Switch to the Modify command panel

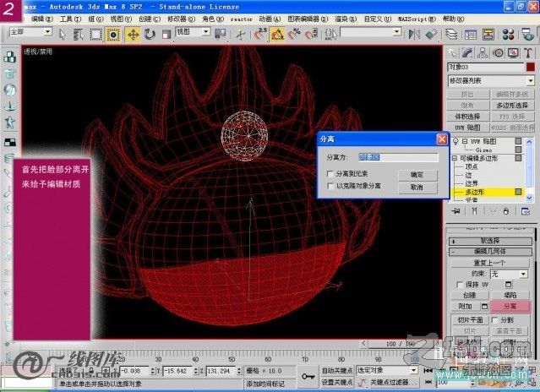point(467,52)
